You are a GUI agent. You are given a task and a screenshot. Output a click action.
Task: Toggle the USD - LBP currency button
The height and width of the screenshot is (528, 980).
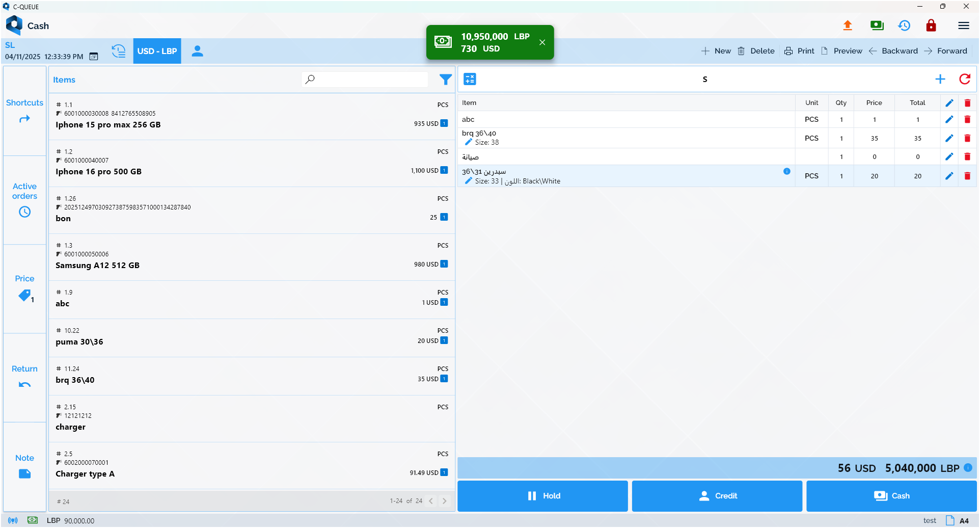point(157,51)
